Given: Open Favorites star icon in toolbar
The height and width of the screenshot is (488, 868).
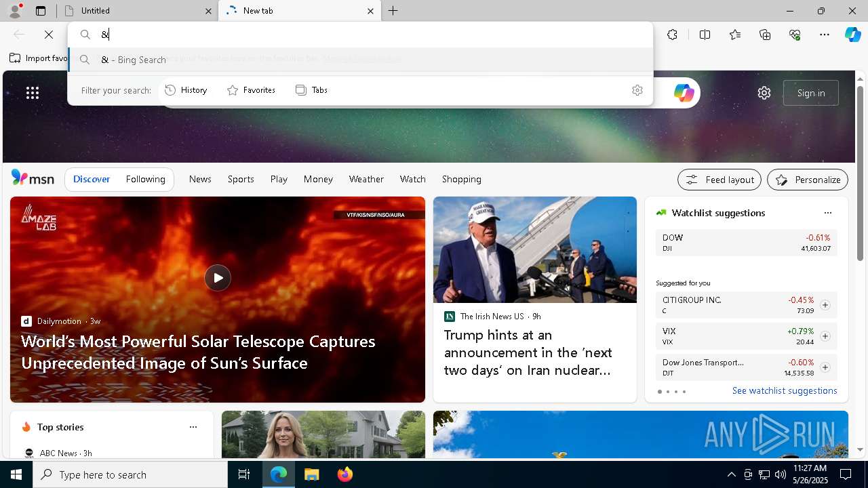Looking at the screenshot, I should (x=735, y=35).
